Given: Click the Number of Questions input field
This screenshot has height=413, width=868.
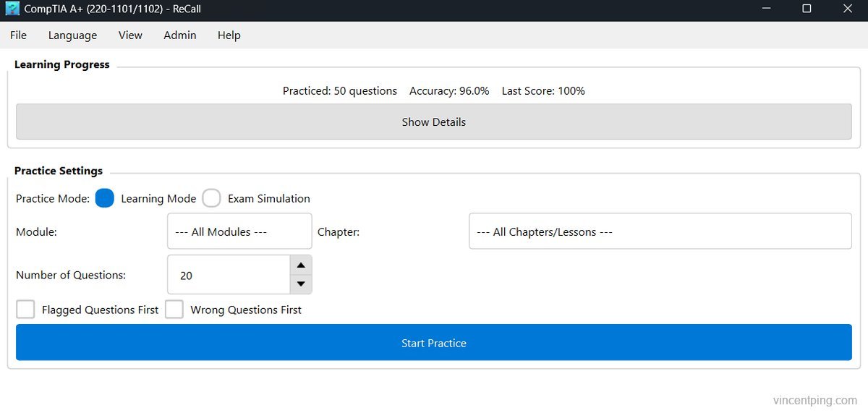Looking at the screenshot, I should pyautogui.click(x=228, y=275).
